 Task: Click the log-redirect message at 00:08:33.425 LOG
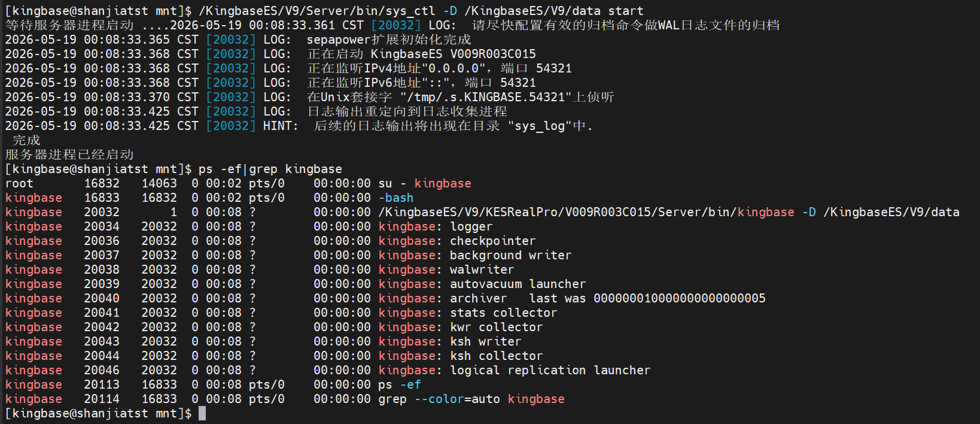pos(256,111)
